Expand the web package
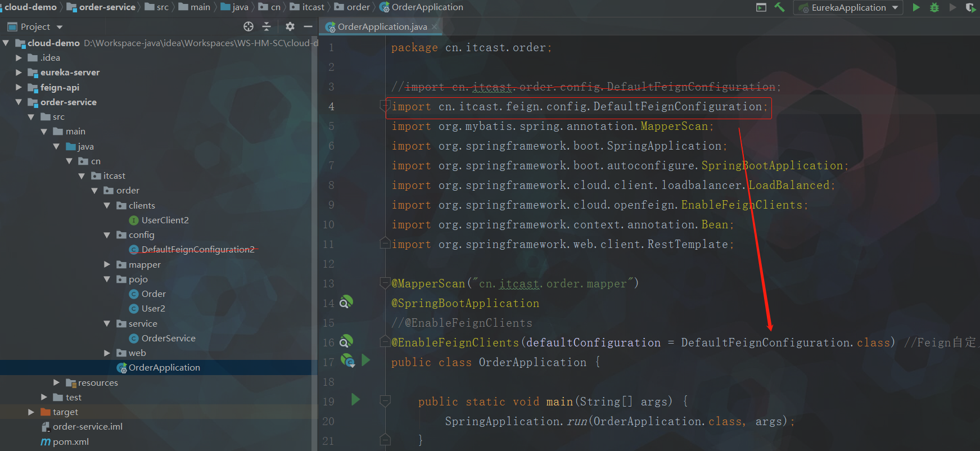980x451 pixels. [107, 353]
